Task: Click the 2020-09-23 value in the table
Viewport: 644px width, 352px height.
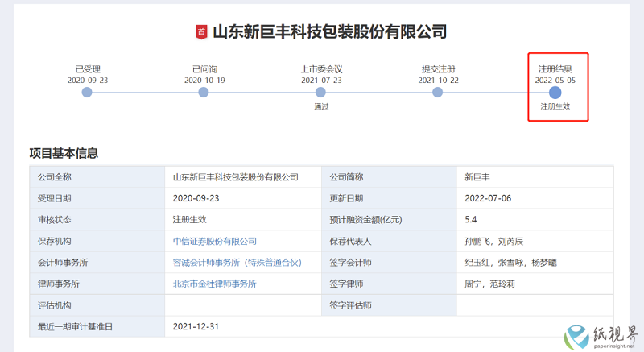Action: 196,198
